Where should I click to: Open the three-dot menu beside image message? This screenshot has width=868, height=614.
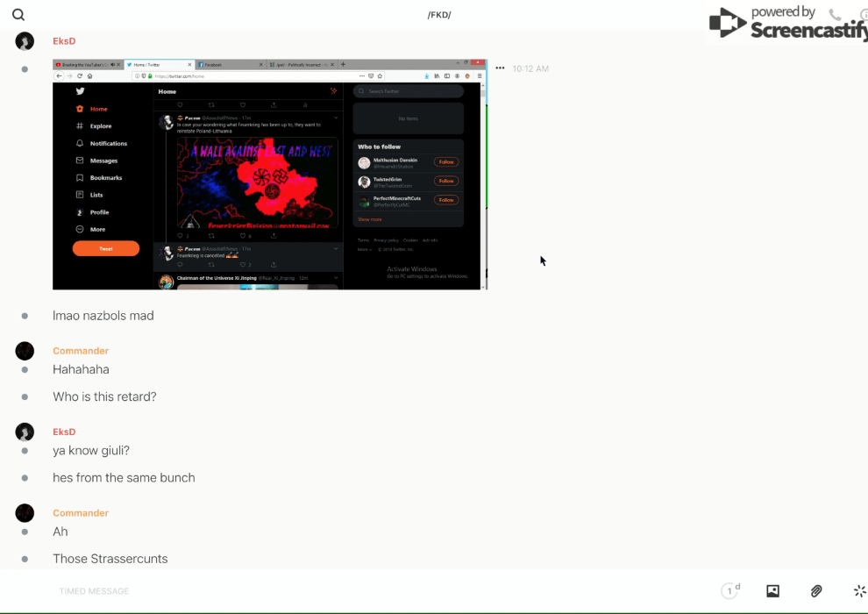tap(500, 68)
